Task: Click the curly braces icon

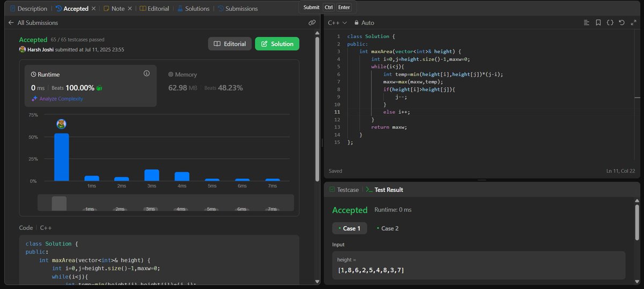Action: pos(610,23)
